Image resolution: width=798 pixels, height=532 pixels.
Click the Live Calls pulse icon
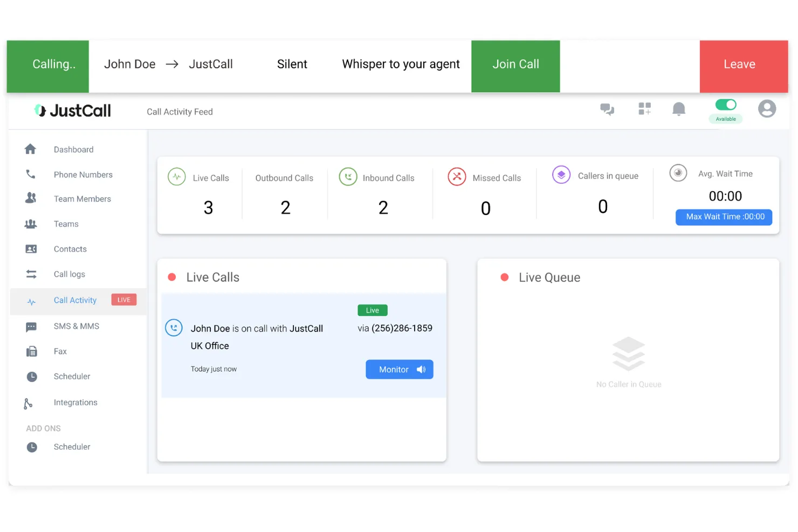[x=176, y=176]
